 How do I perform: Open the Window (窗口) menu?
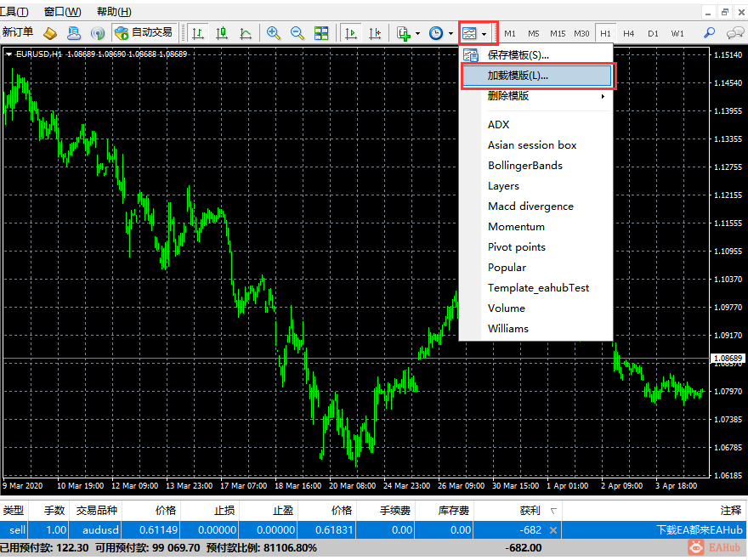point(63,11)
